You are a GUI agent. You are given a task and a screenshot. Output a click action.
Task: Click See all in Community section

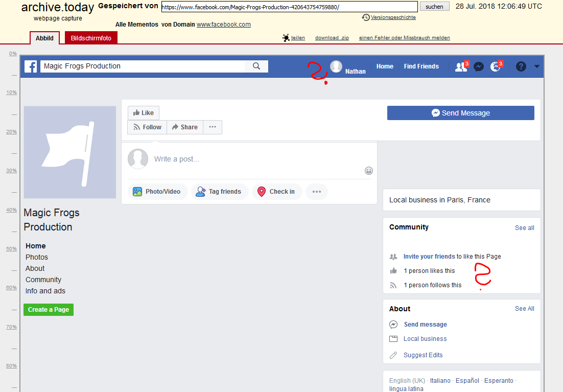click(525, 228)
